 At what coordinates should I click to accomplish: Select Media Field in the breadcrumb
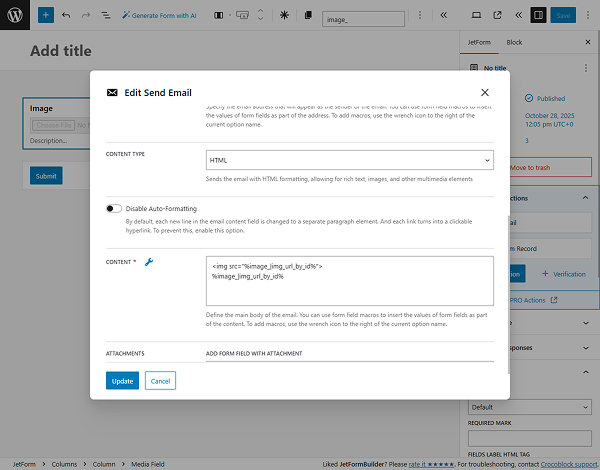click(x=148, y=464)
